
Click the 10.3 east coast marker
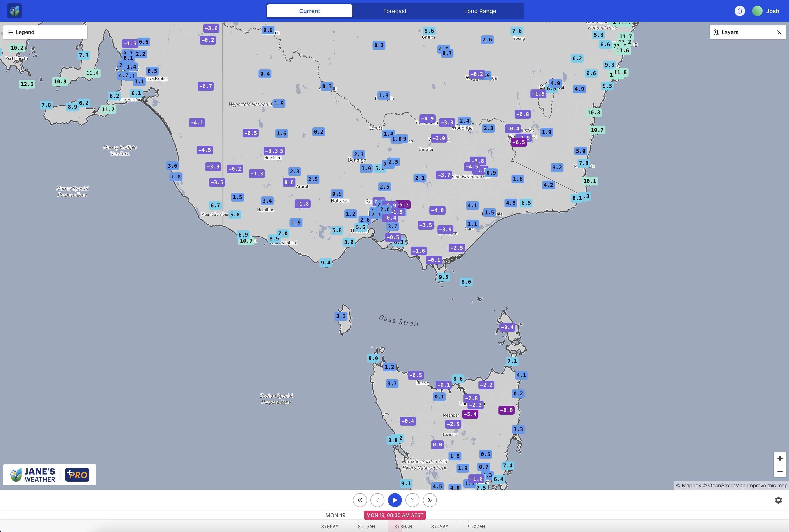pyautogui.click(x=594, y=113)
